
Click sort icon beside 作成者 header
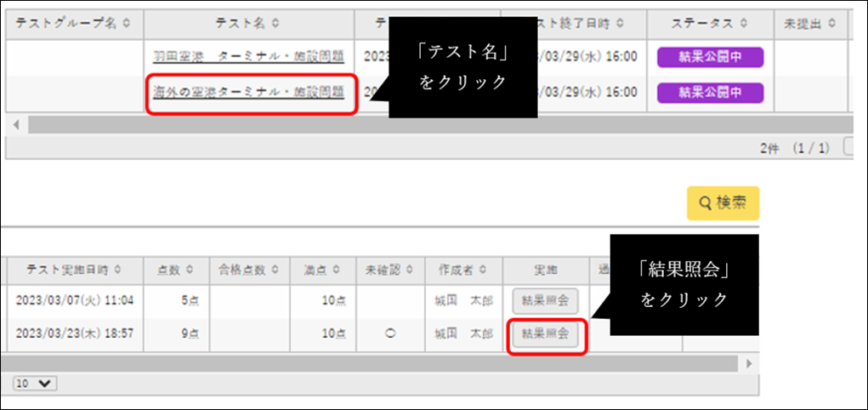[x=485, y=270]
